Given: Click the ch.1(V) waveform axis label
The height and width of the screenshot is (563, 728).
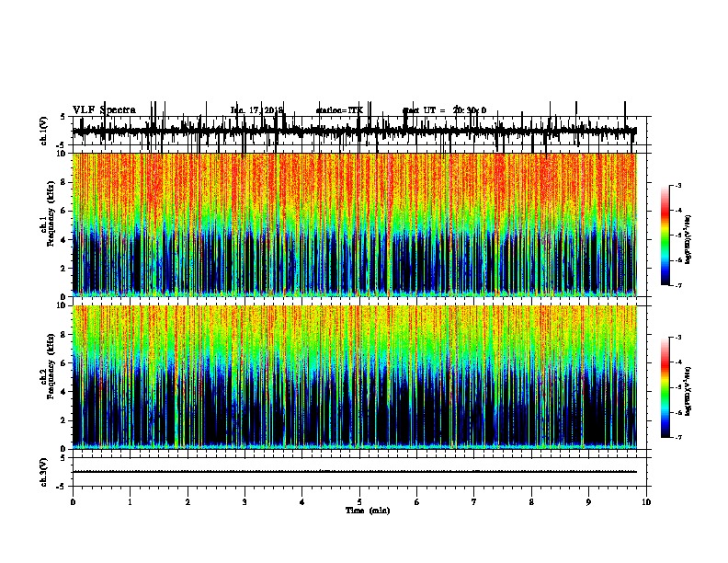Looking at the screenshot, I should click(x=44, y=131).
